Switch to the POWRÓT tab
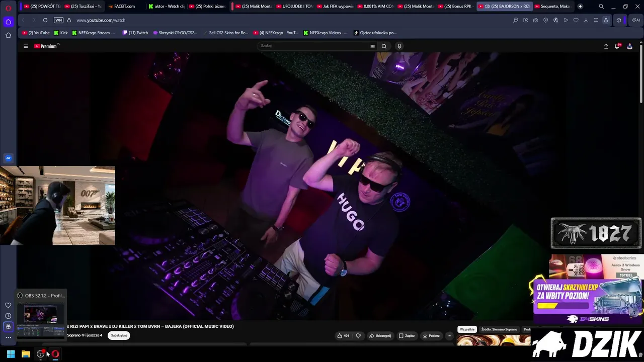Screen dimensions: 644x362 [42, 6]
